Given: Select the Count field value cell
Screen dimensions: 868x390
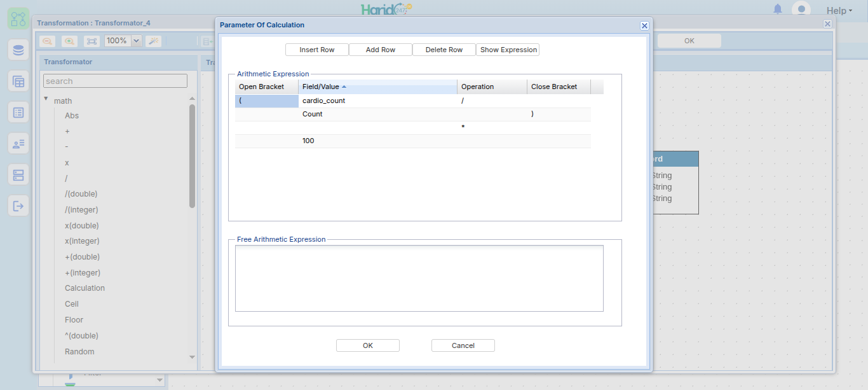Looking at the screenshot, I should (378, 114).
